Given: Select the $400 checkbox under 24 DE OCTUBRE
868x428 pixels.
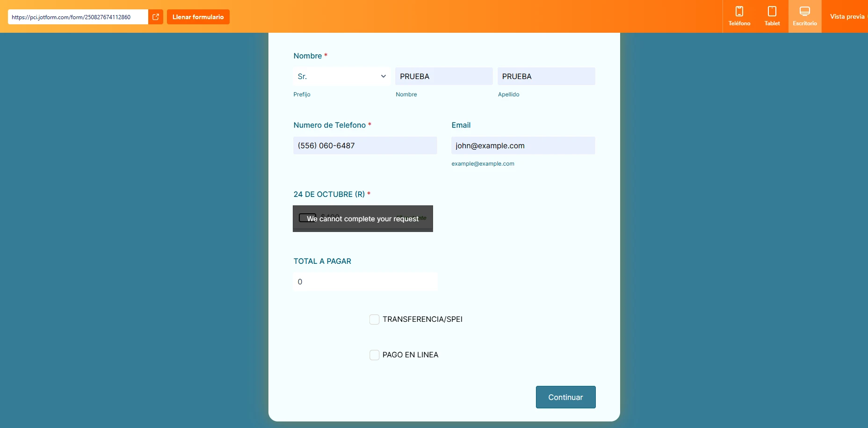Looking at the screenshot, I should pyautogui.click(x=307, y=217).
